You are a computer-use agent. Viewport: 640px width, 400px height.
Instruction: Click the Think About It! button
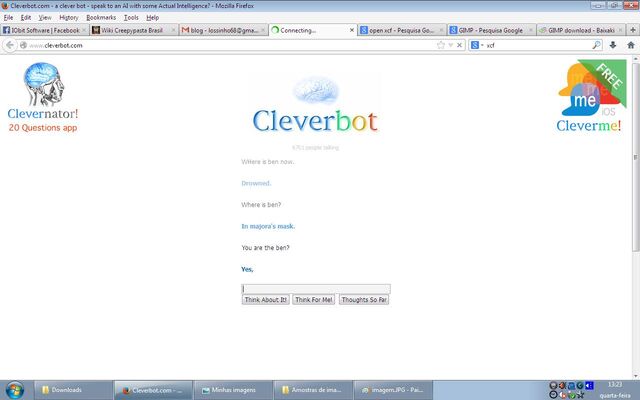pos(265,300)
